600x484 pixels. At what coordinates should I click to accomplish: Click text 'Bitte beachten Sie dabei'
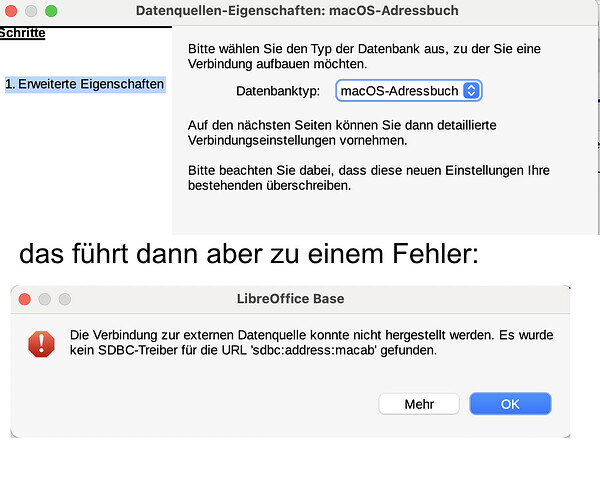click(x=368, y=178)
